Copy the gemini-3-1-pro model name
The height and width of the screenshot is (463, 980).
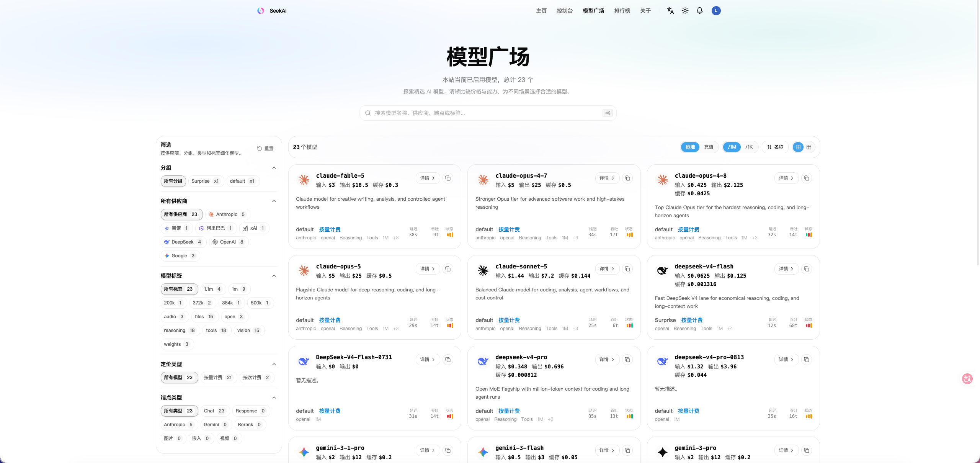point(448,450)
